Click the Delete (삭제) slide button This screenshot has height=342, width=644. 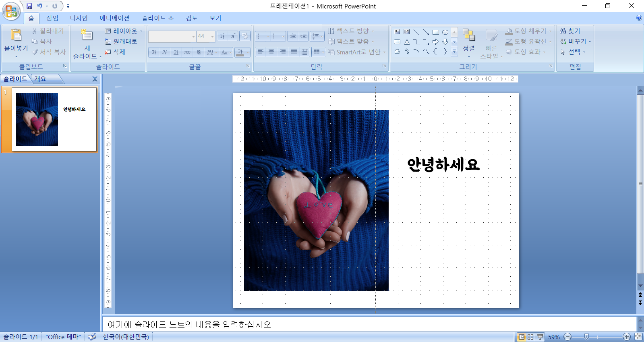(115, 52)
